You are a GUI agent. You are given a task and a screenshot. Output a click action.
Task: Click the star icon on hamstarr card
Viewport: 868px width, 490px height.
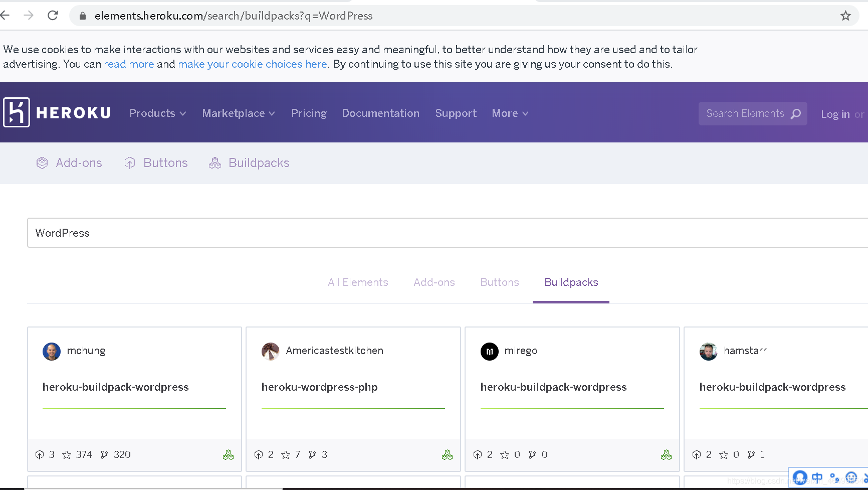point(724,455)
